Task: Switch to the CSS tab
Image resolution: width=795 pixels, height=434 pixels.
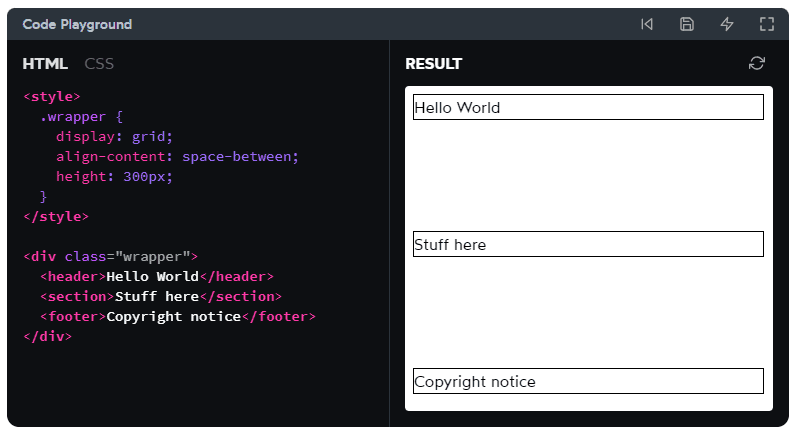Action: click(x=99, y=64)
